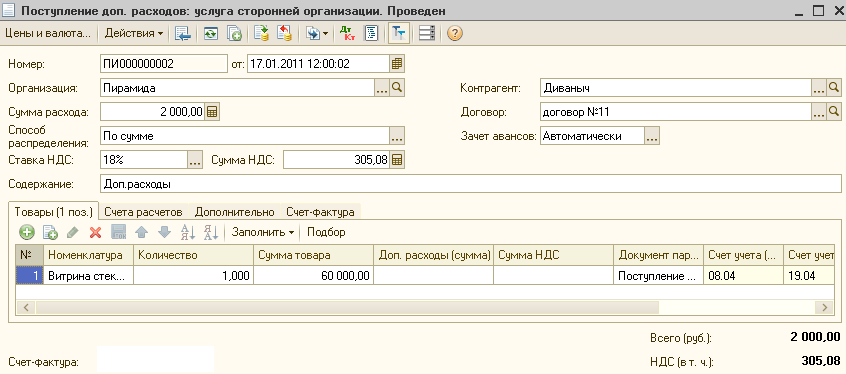The image size is (846, 374).
Task: Open the Зачет авансов selection button
Action: (652, 137)
